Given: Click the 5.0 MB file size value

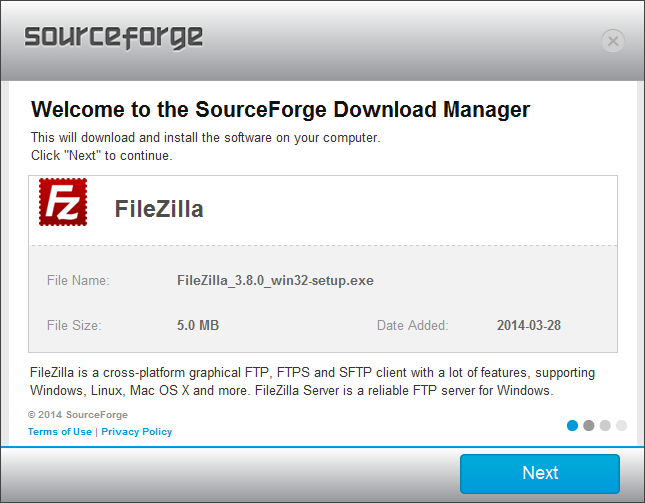Looking at the screenshot, I should (198, 326).
